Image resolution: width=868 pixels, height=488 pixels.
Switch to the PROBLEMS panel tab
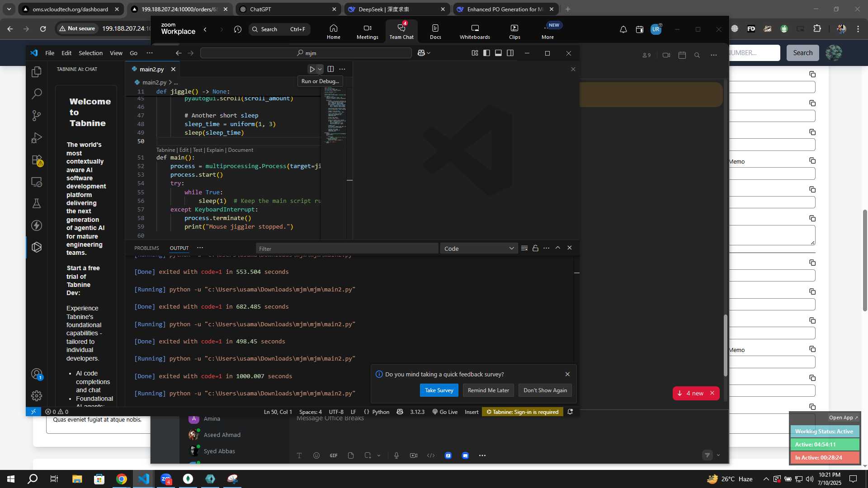click(x=146, y=248)
